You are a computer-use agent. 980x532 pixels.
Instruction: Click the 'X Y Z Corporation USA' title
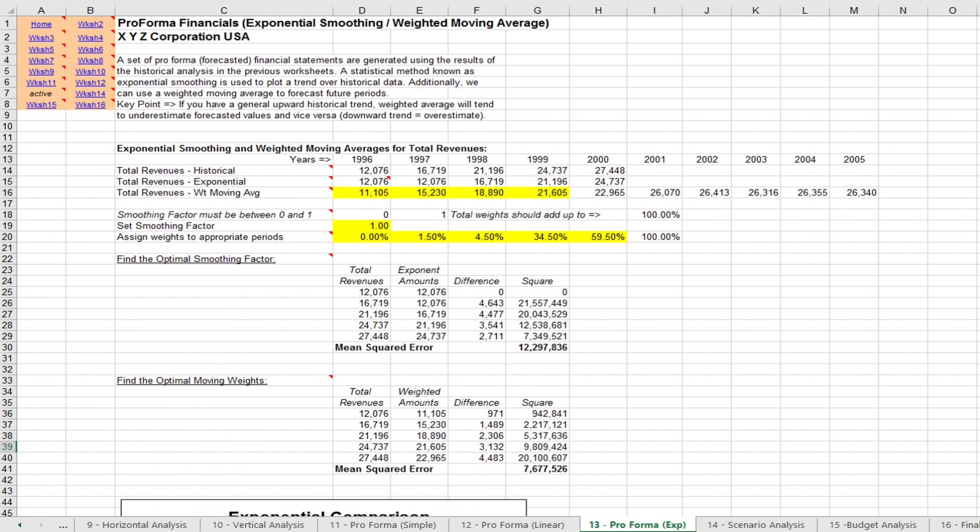click(x=184, y=37)
